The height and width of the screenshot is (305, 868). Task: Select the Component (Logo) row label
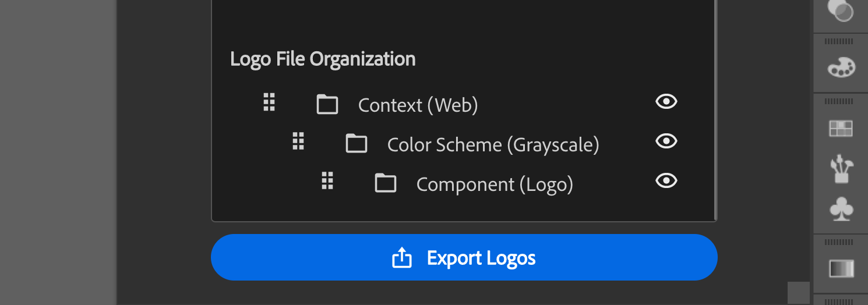pos(495,185)
